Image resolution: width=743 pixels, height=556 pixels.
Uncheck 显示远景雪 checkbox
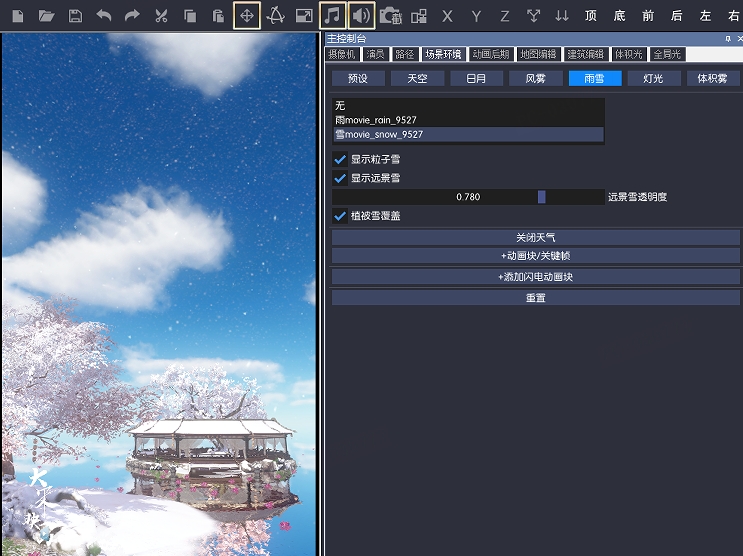click(340, 178)
